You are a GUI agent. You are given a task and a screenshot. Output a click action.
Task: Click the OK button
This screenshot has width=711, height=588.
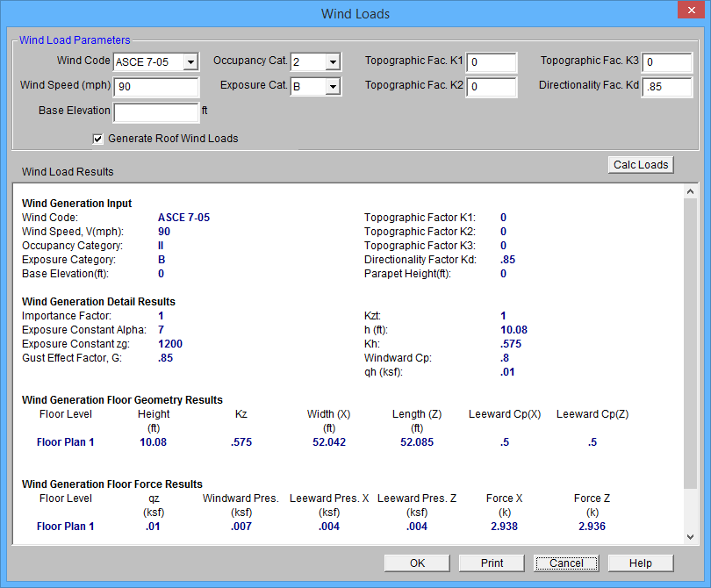[417, 563]
